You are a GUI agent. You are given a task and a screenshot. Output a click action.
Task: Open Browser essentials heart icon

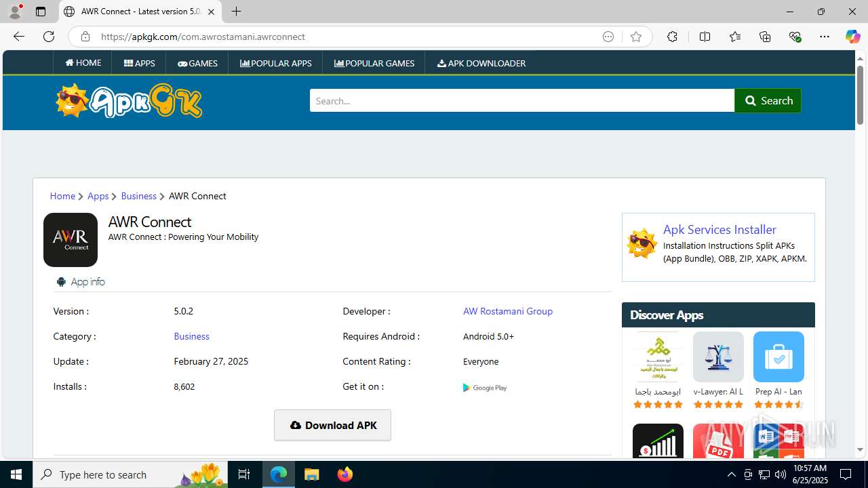795,37
